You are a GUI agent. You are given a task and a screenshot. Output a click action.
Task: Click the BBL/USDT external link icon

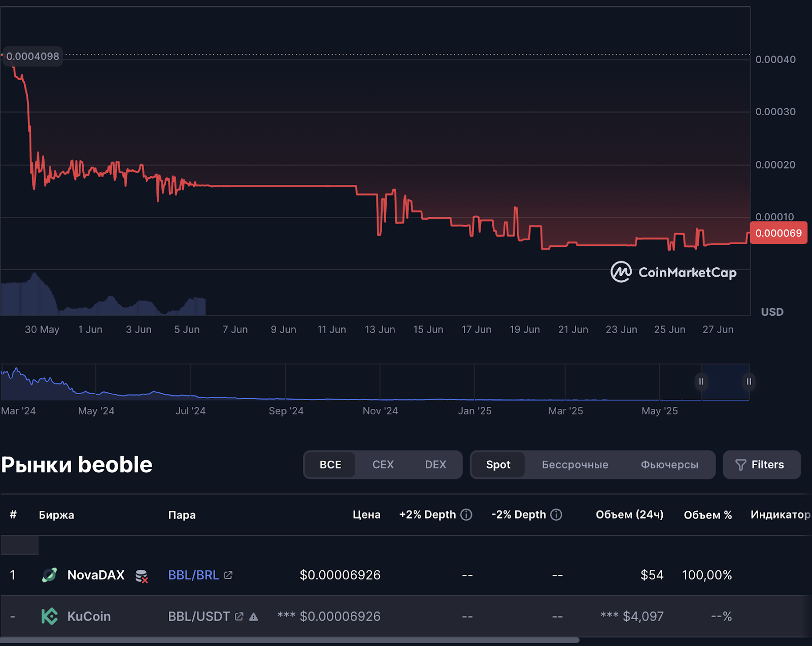click(x=239, y=616)
